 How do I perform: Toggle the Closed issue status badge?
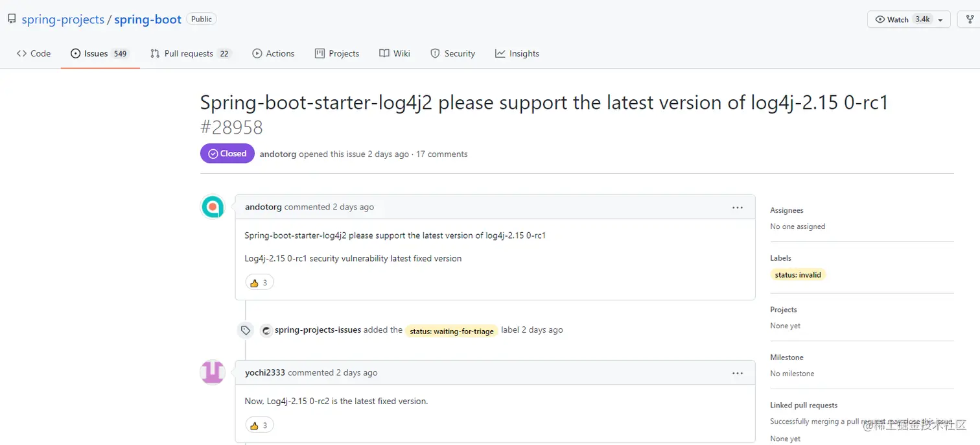[227, 153]
